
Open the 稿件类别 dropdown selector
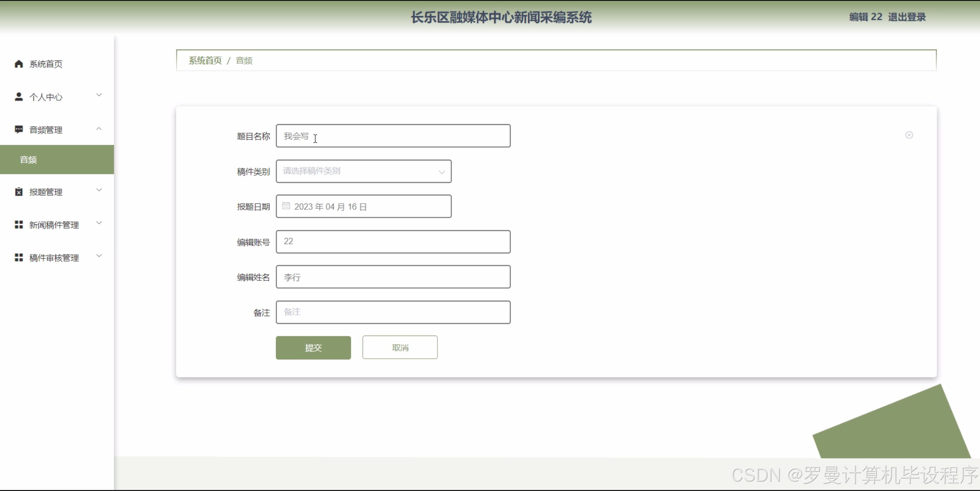coord(363,171)
